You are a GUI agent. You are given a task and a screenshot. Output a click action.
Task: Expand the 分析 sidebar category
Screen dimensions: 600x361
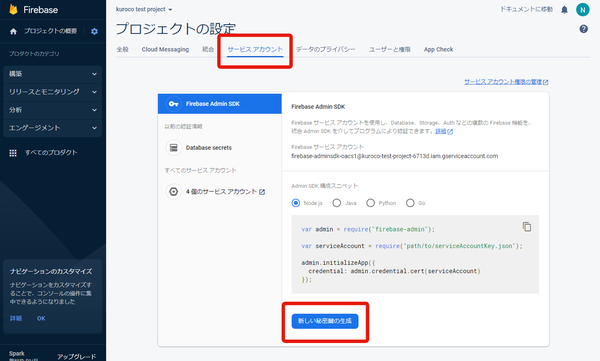tap(52, 110)
